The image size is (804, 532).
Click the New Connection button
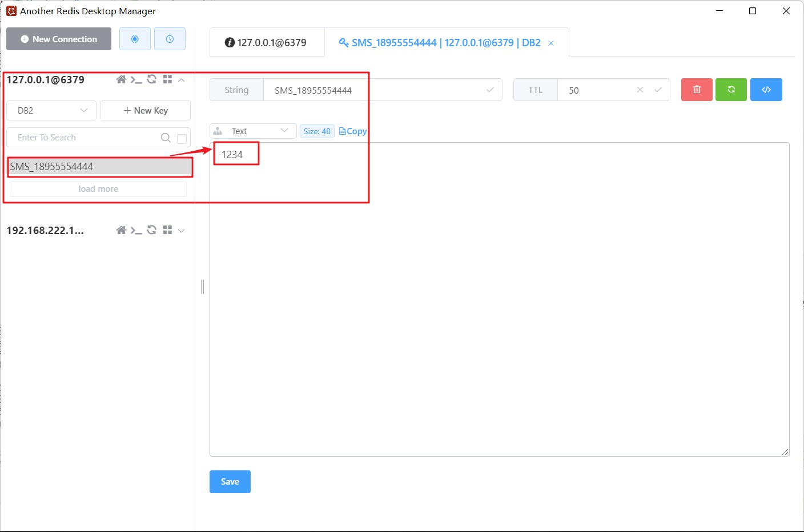(x=59, y=39)
